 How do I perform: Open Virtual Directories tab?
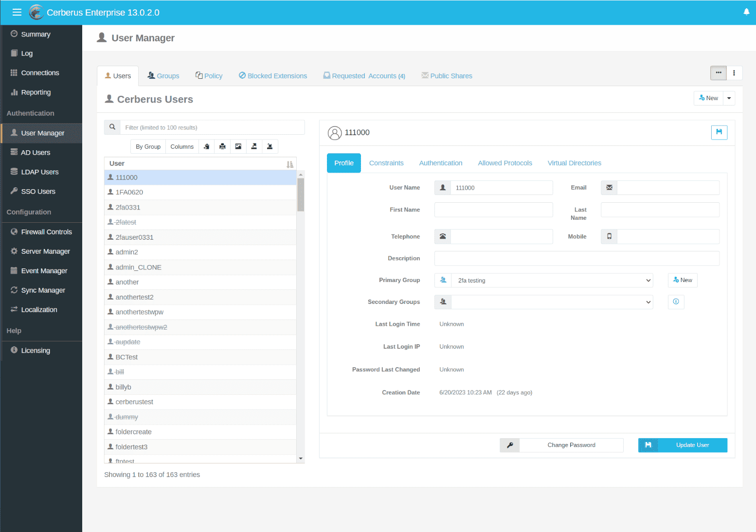tap(575, 163)
